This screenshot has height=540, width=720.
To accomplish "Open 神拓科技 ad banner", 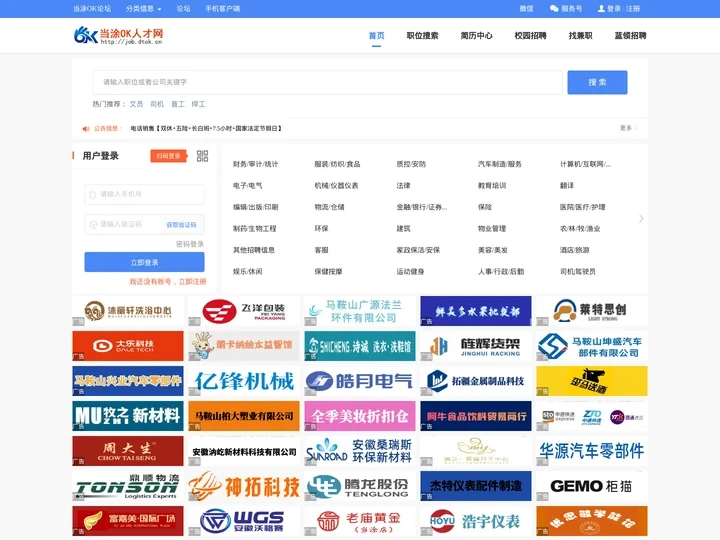I will pos(244,486).
